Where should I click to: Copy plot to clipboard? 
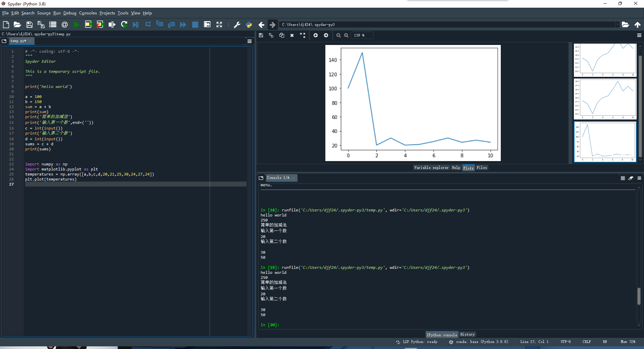282,35
